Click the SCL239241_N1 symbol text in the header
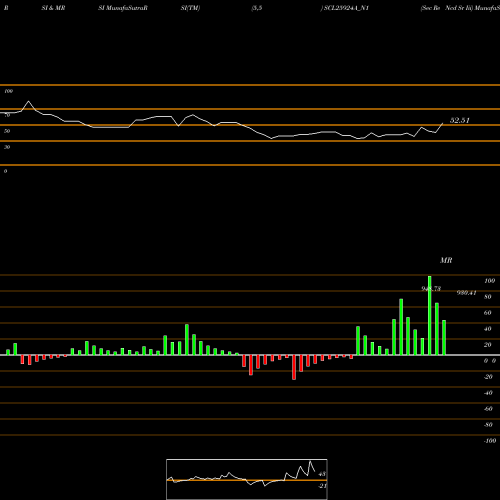 (x=345, y=8)
